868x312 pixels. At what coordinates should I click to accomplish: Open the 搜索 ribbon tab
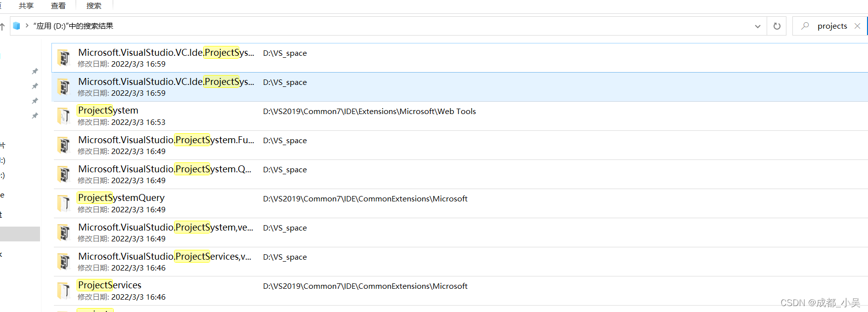point(94,6)
